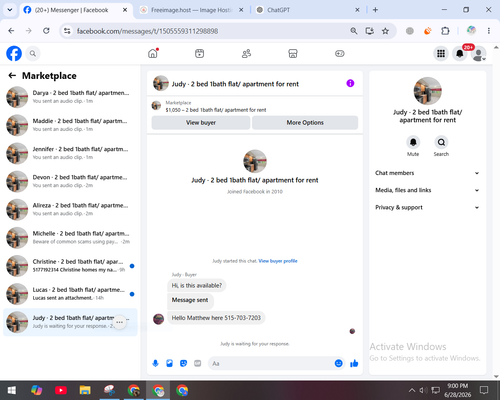500x400 pixels.
Task: Open the View buyer profile link
Action: click(278, 261)
